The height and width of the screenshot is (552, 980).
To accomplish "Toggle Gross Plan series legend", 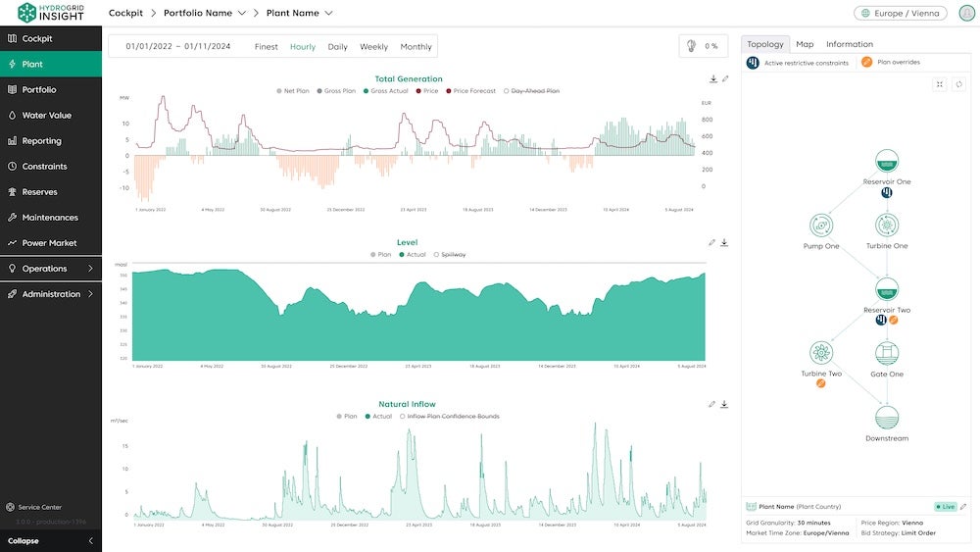I will [336, 91].
